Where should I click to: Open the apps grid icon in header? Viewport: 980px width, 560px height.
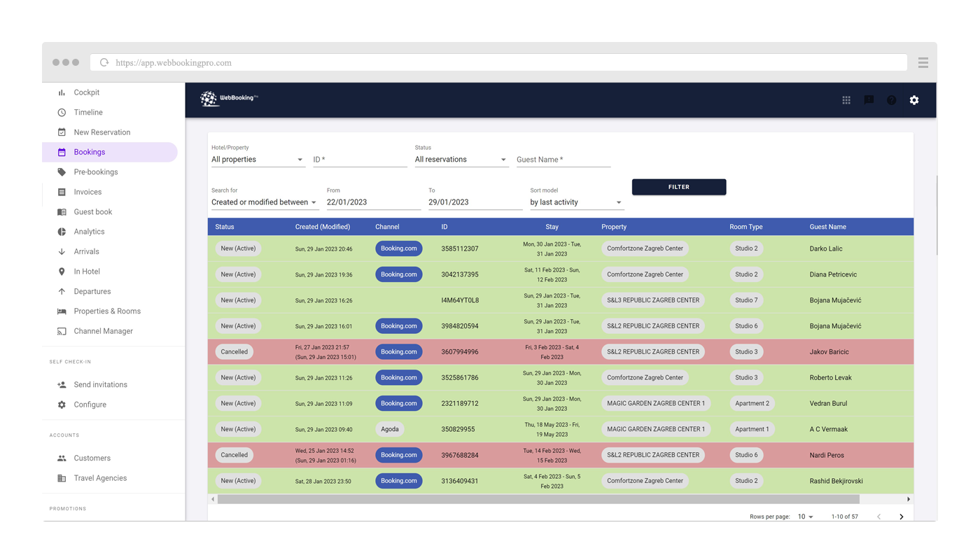coord(846,100)
